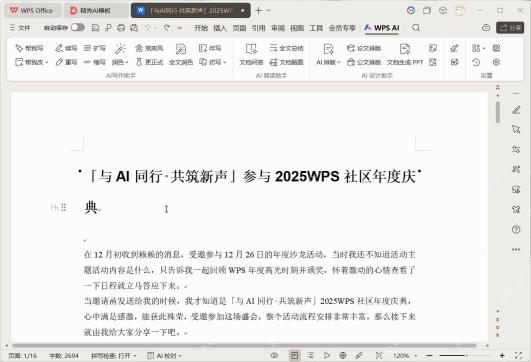
Task: Click the history clock icon in 设置 group
Action: 476,62
